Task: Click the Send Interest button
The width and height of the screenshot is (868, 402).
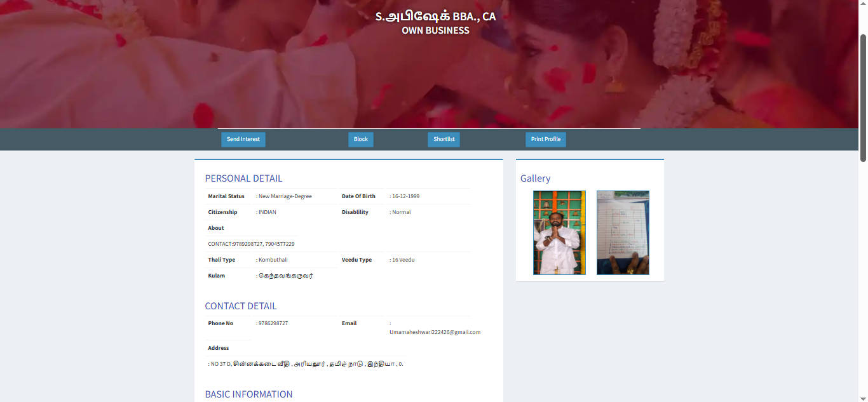Action: (x=243, y=139)
